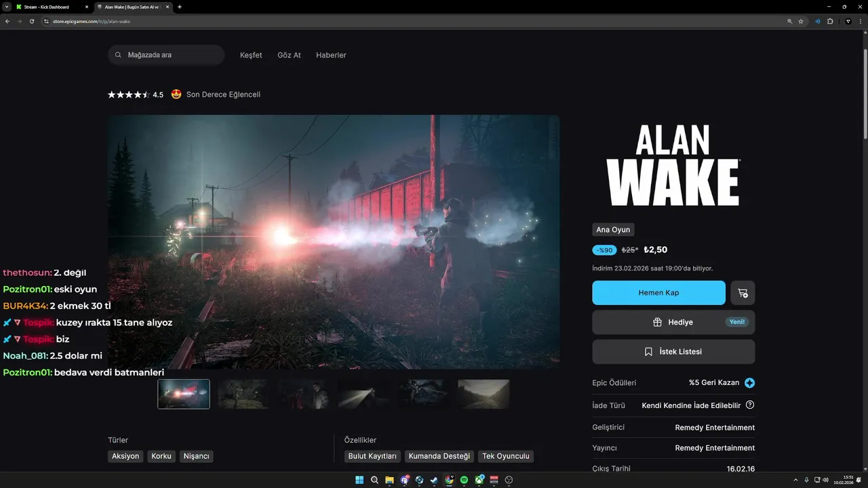The image size is (868, 488).
Task: Show hidden system tray icons
Action: coord(796,480)
